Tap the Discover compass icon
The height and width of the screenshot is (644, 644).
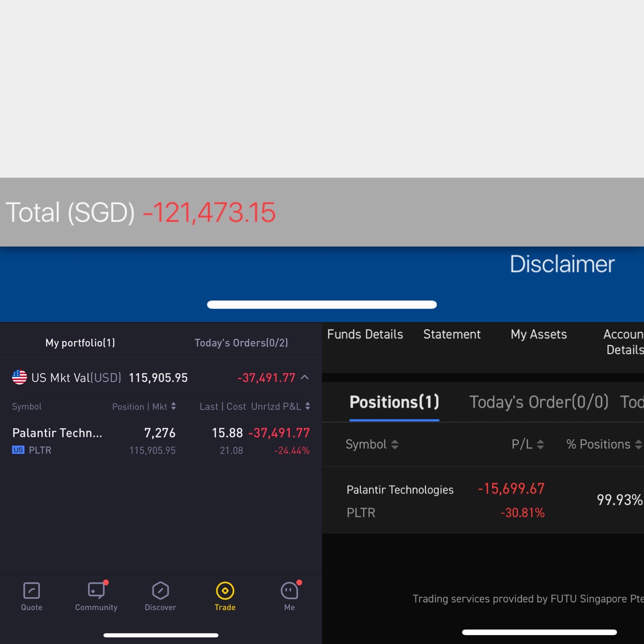[160, 591]
